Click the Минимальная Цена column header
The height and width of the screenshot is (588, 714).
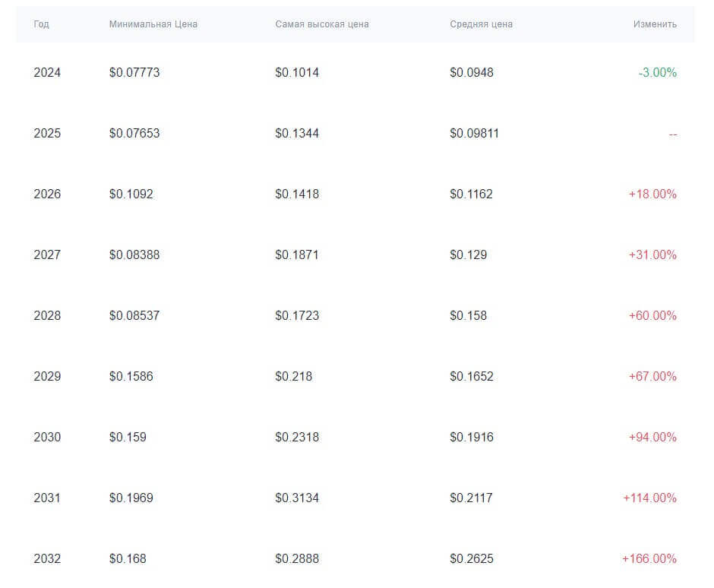click(153, 24)
